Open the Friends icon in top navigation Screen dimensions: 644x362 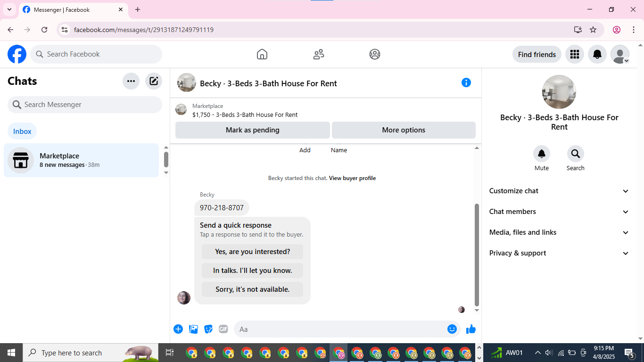[319, 54]
